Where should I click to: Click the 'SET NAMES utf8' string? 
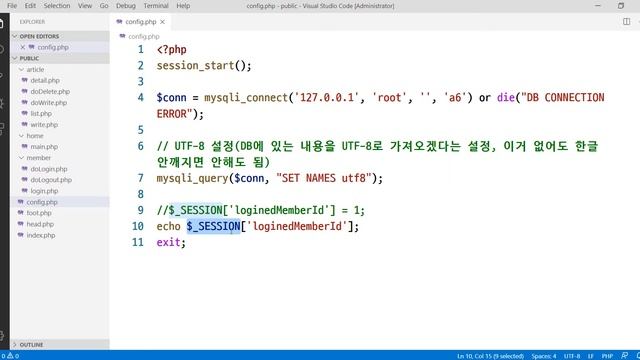click(324, 178)
